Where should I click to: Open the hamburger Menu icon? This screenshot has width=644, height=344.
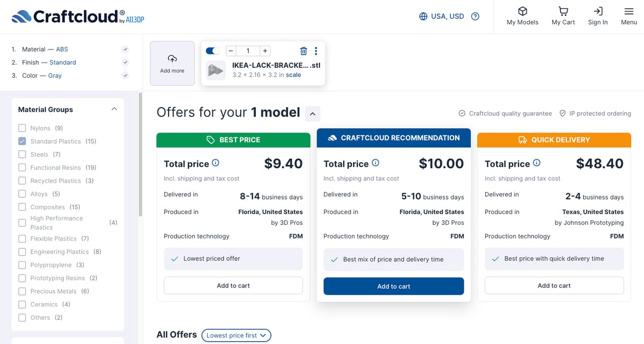pos(629,11)
